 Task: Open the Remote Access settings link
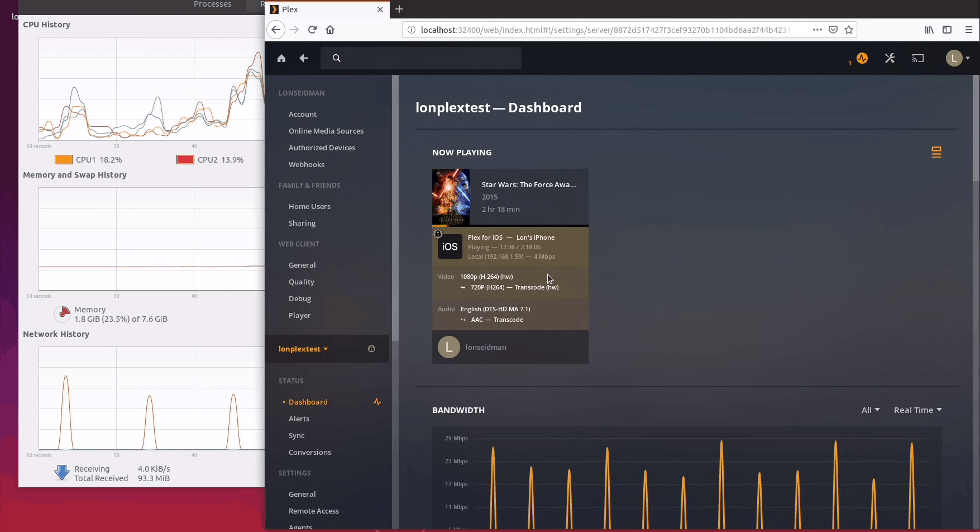pyautogui.click(x=314, y=511)
